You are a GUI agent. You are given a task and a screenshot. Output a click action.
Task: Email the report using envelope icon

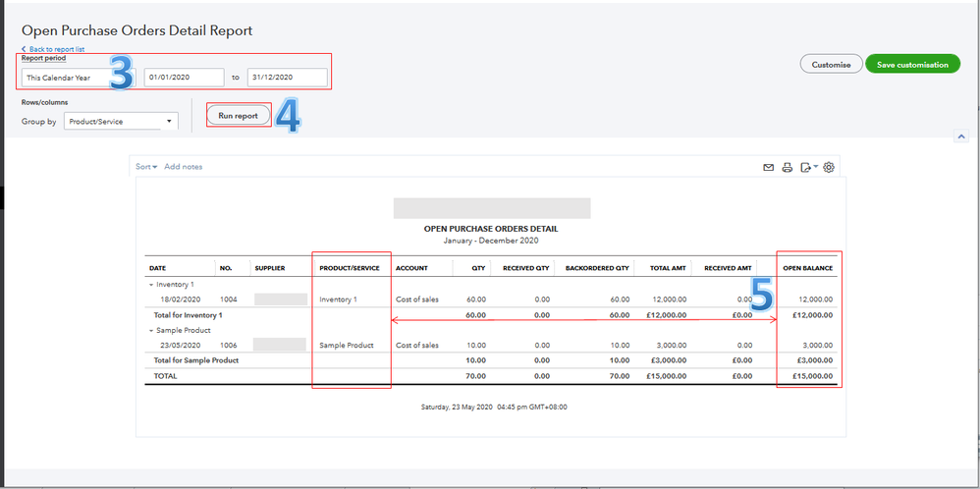click(768, 168)
